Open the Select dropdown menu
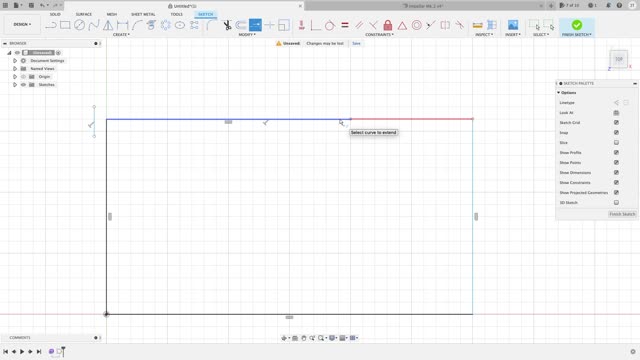Viewport: 640px width, 360px height. click(x=541, y=35)
